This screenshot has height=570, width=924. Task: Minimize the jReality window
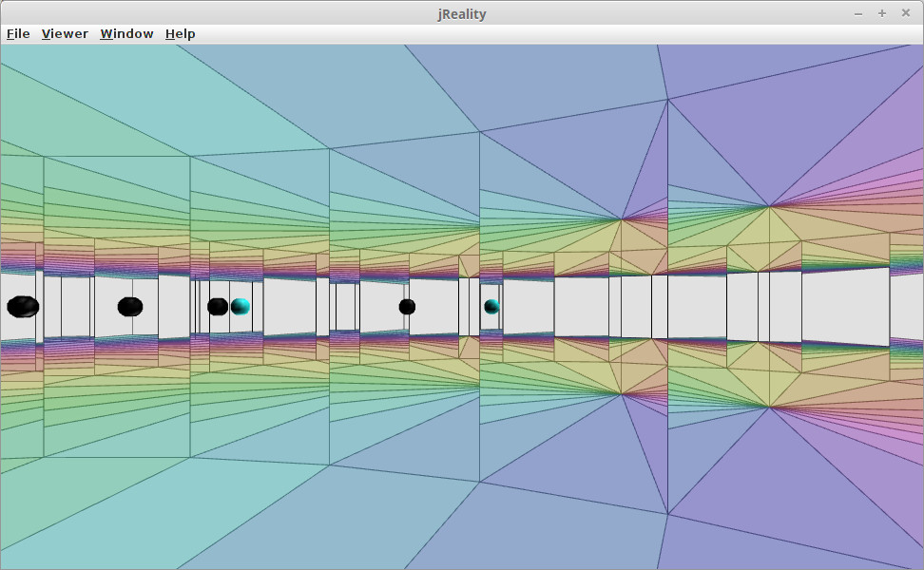[858, 13]
